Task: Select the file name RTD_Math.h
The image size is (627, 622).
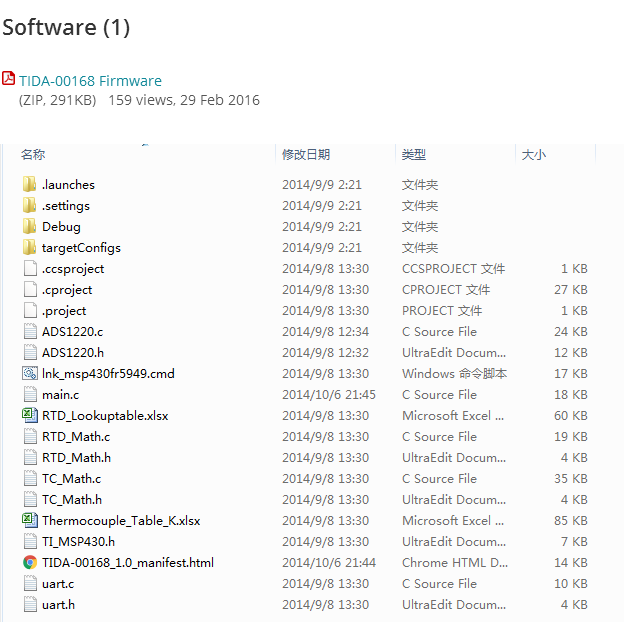Action: tap(76, 458)
